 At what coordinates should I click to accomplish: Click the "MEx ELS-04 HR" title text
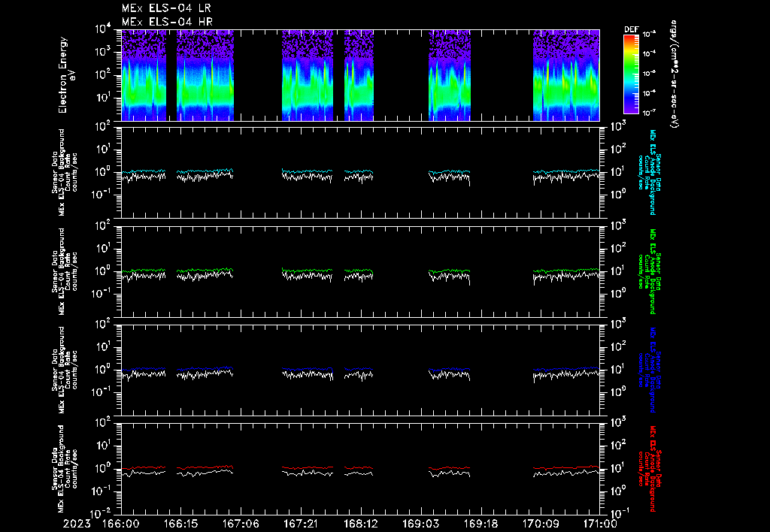[167, 22]
